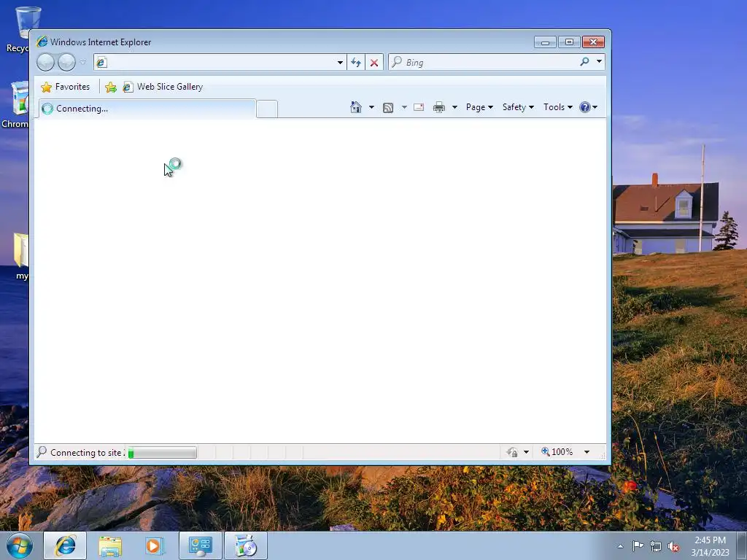
Task: Open the Page menu
Action: [479, 107]
